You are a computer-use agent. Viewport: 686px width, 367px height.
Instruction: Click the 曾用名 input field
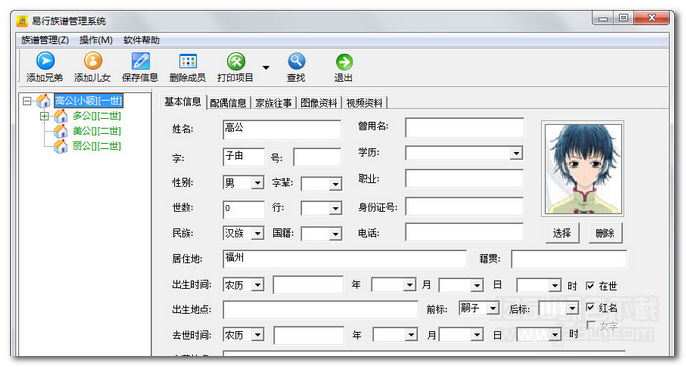(x=464, y=127)
